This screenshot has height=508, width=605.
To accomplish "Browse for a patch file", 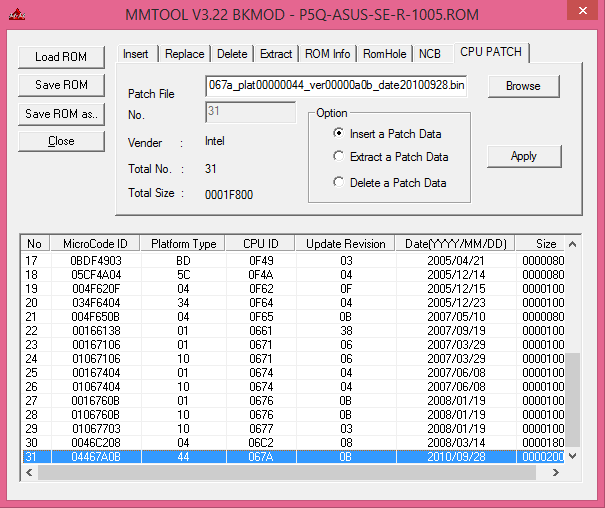I will pos(523,86).
